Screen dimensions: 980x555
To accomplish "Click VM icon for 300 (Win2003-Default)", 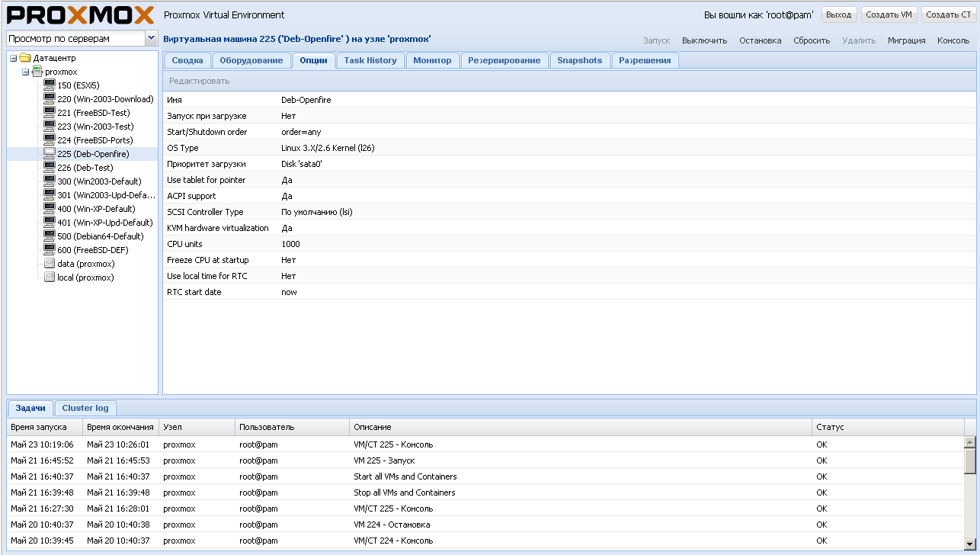I will point(50,181).
